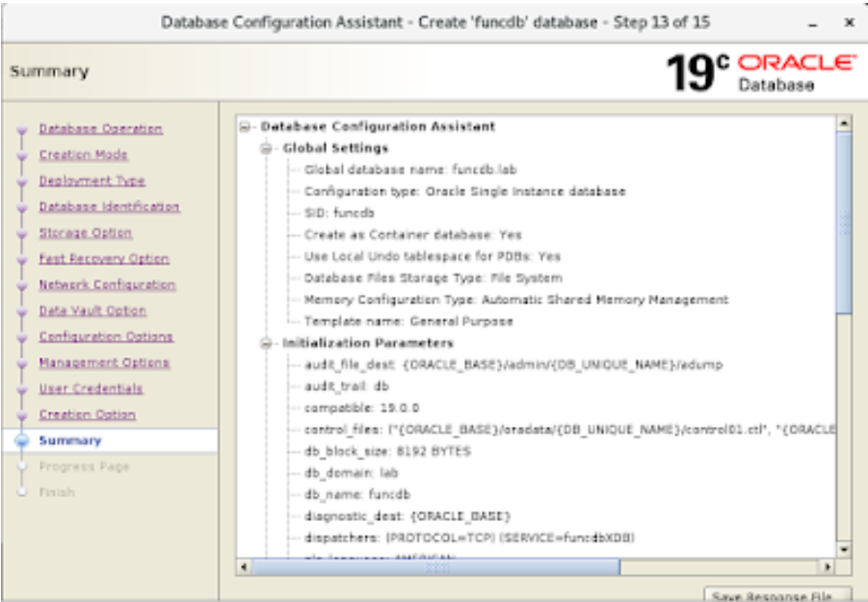868x602 pixels.
Task: Collapse the Global Settings tree node
Action: pyautogui.click(x=266, y=148)
